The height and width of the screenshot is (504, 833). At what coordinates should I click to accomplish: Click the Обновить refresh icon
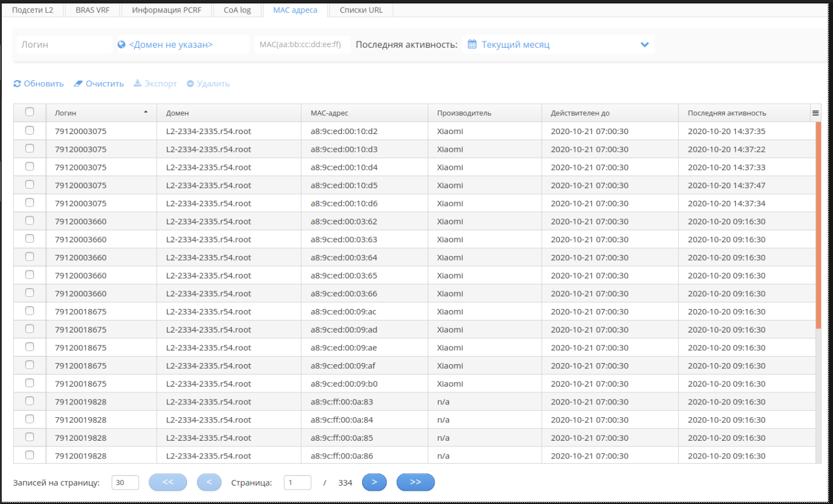point(17,84)
